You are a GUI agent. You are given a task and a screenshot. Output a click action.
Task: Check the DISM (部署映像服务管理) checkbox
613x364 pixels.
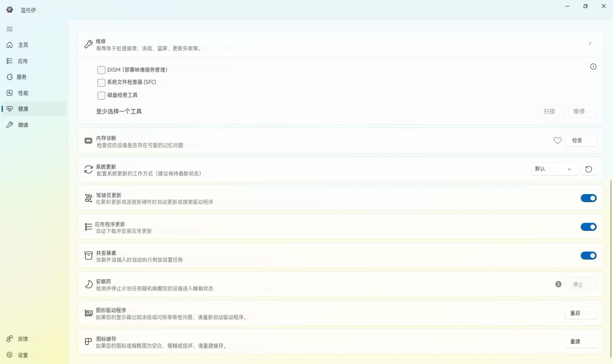[101, 70]
